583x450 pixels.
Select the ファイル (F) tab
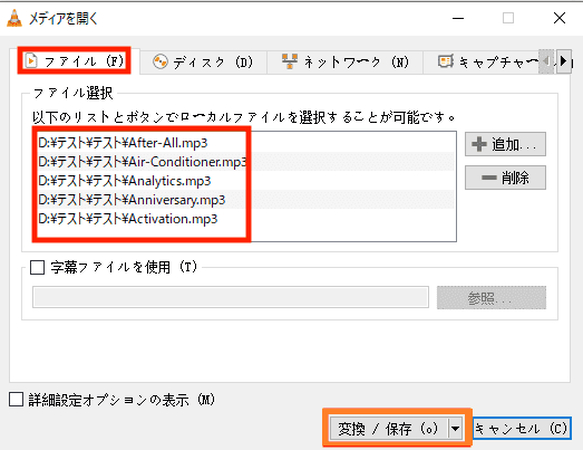[x=74, y=61]
